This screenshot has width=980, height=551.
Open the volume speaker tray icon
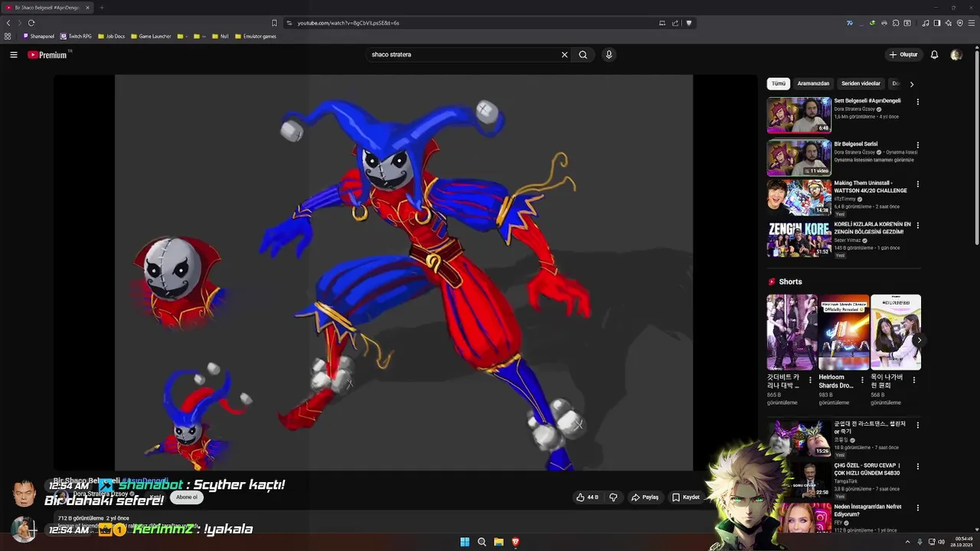click(942, 542)
